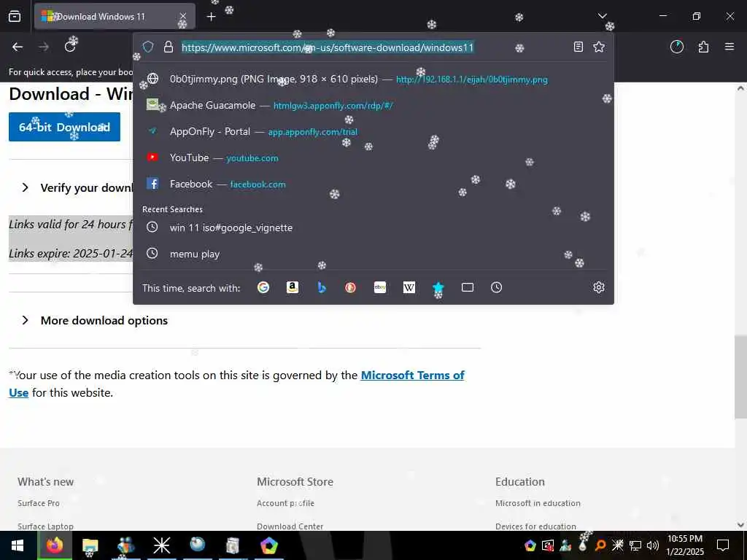747x560 pixels.
Task: Open Account profile footer link
Action: pyautogui.click(x=285, y=503)
